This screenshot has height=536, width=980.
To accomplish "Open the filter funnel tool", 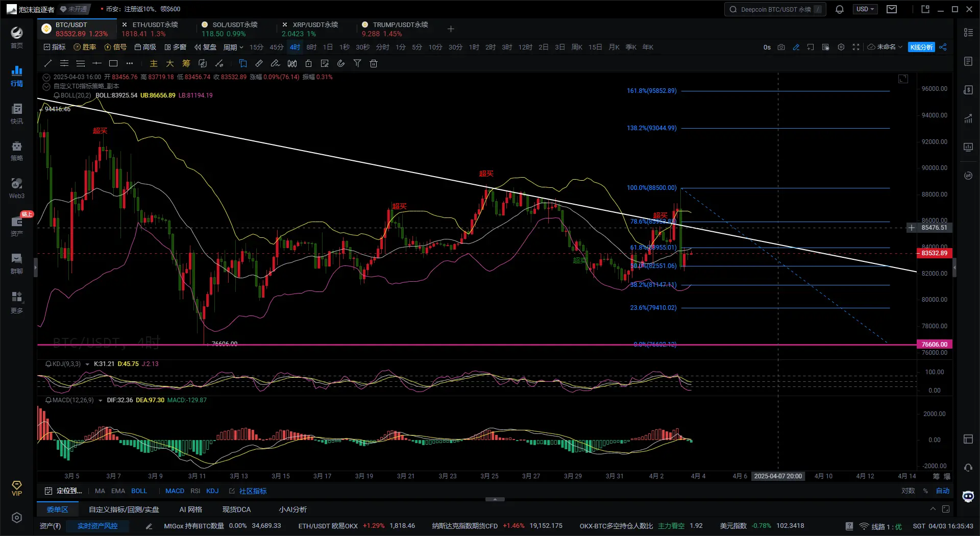I will pos(357,63).
